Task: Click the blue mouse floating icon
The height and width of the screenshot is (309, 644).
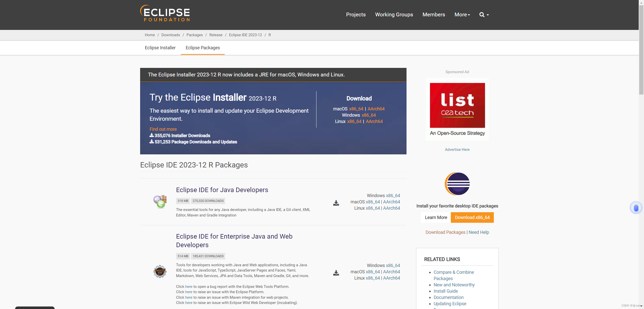Action: pyautogui.click(x=636, y=208)
